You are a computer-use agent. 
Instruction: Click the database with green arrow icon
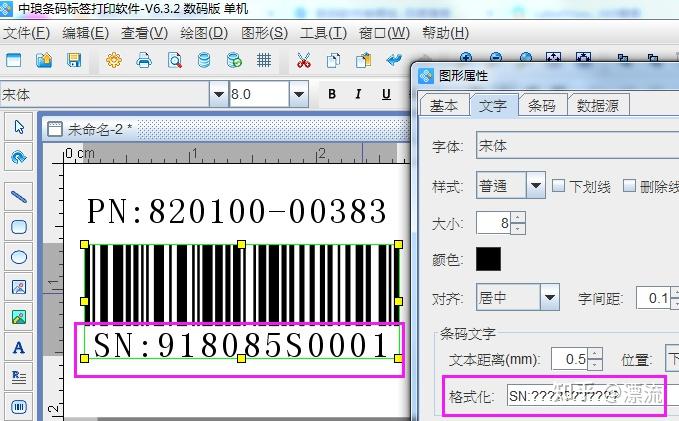click(x=234, y=60)
